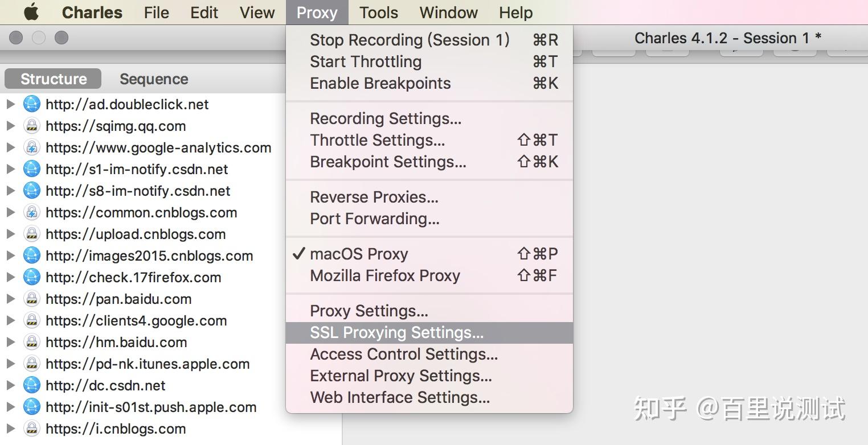The width and height of the screenshot is (868, 445).
Task: Click the globe icon for check.17firefox.com
Action: click(x=32, y=277)
